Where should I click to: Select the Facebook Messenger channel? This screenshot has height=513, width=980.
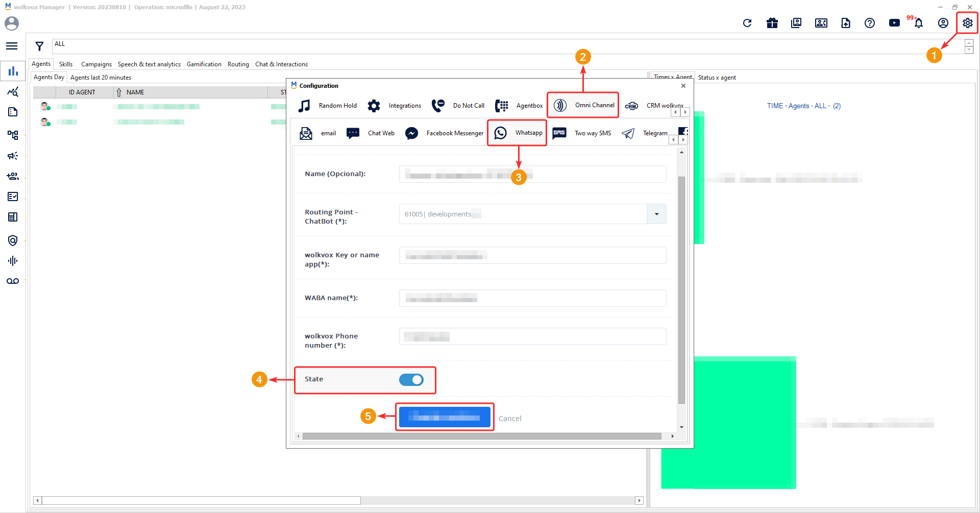click(444, 133)
